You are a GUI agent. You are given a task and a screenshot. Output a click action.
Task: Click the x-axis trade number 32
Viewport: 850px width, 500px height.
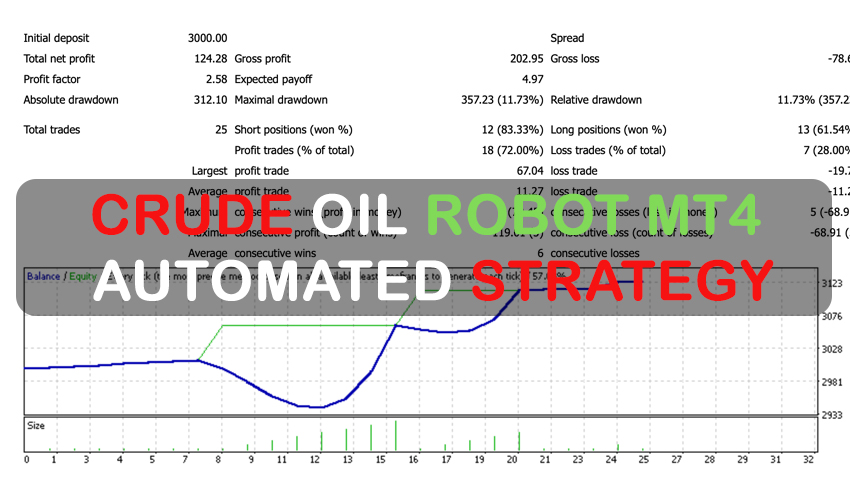(808, 460)
